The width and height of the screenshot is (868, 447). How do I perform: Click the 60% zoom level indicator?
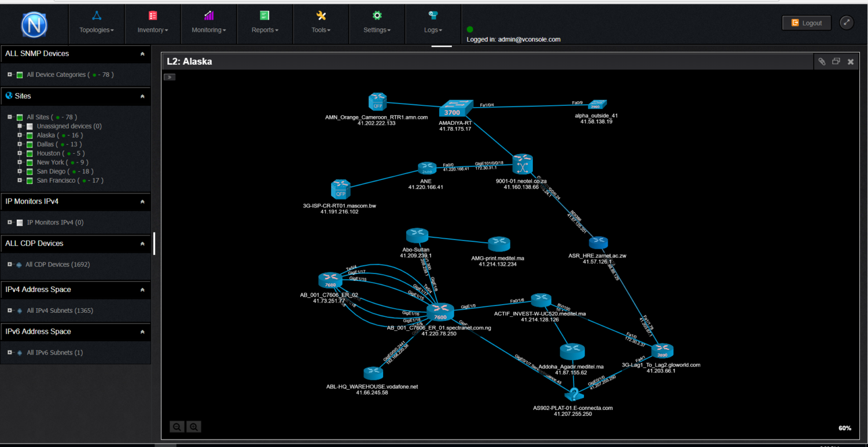(x=844, y=428)
